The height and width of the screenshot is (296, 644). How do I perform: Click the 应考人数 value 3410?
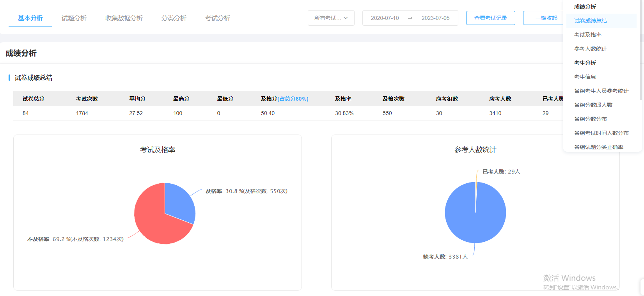click(495, 113)
